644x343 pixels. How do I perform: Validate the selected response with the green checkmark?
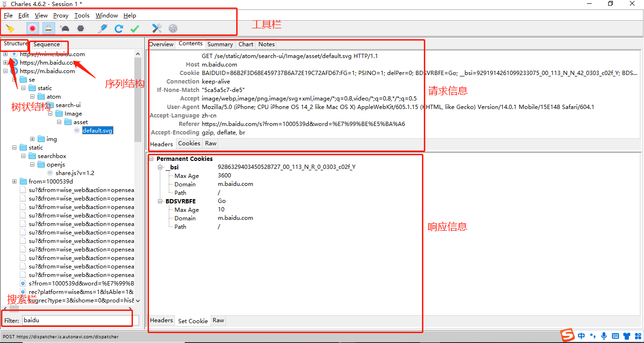pyautogui.click(x=135, y=28)
